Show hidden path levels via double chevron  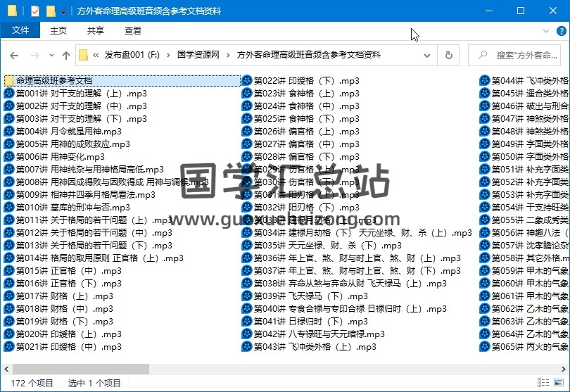96,56
